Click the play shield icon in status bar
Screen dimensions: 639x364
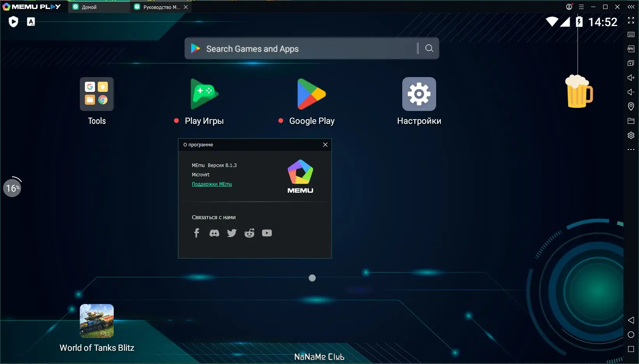point(13,22)
